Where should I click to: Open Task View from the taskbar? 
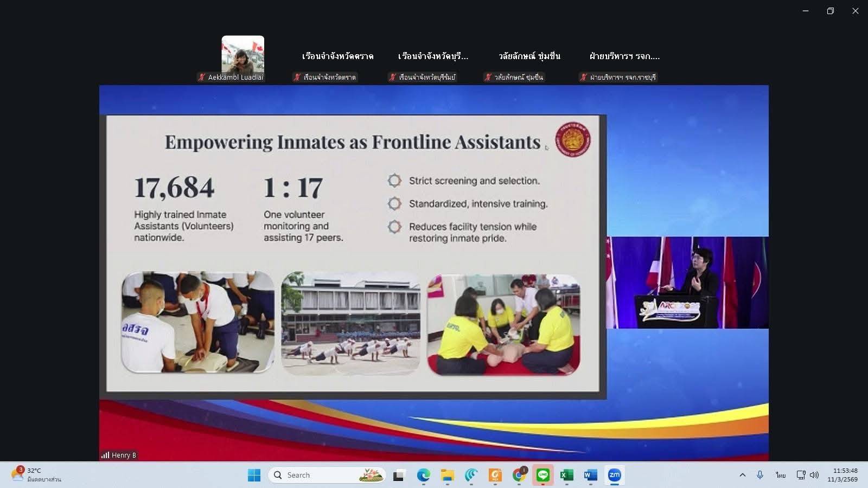point(399,475)
